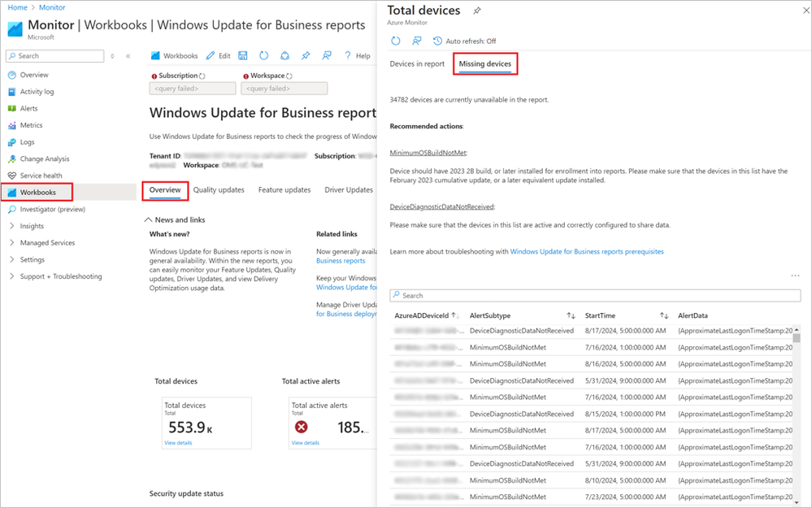This screenshot has height=508, width=812.
Task: Expand the Settings sidebar section
Action: pyautogui.click(x=27, y=259)
